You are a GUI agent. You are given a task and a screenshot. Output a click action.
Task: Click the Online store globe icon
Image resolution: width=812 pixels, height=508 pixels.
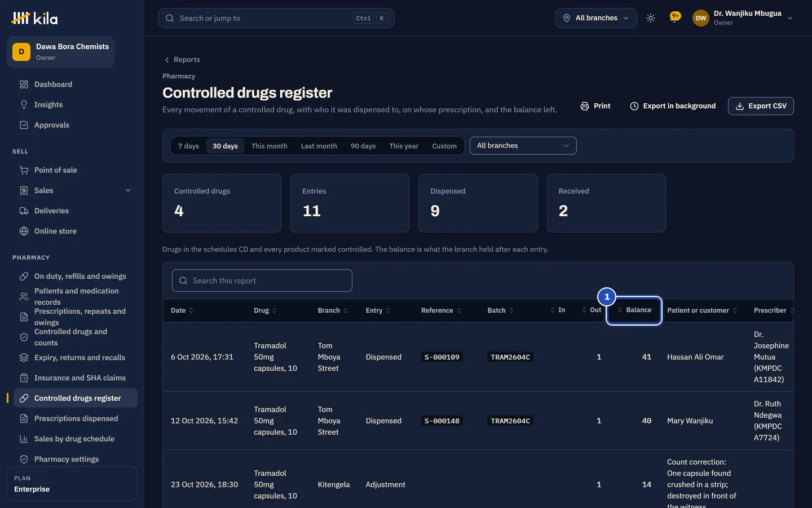click(x=24, y=231)
